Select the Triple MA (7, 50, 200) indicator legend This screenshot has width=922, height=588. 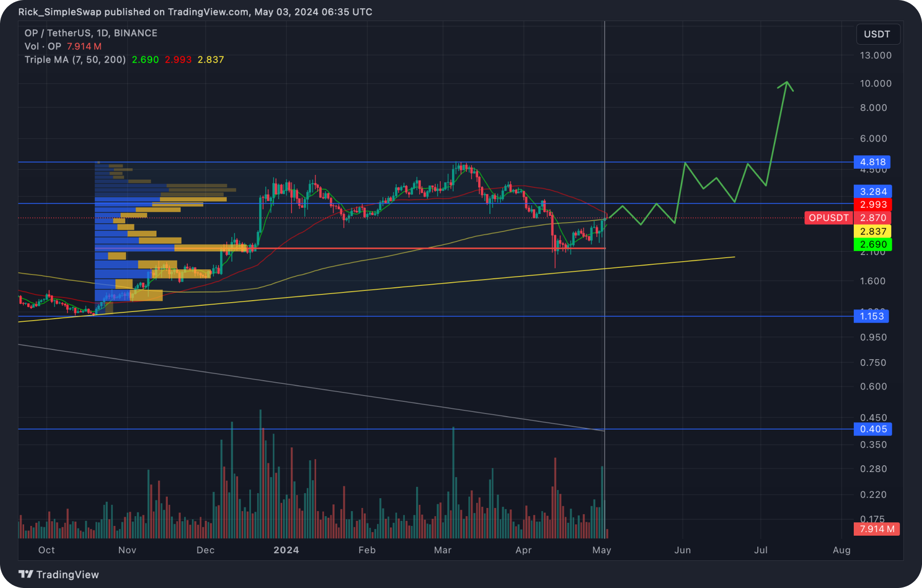75,60
